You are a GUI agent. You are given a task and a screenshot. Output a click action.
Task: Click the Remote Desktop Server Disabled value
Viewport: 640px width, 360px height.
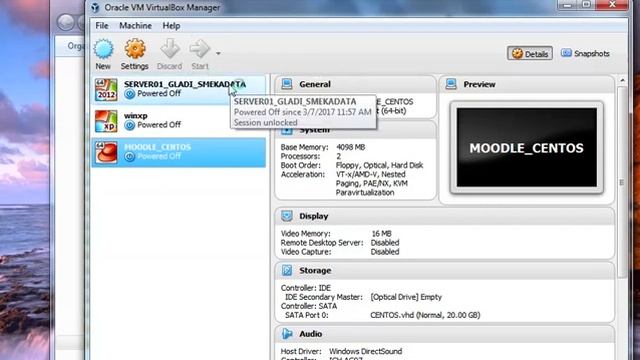tap(385, 242)
